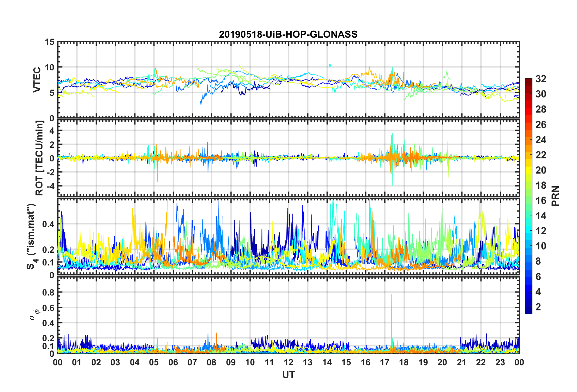Click x-axis hour tick 13
Screen dimensions: 577x392
(308, 362)
